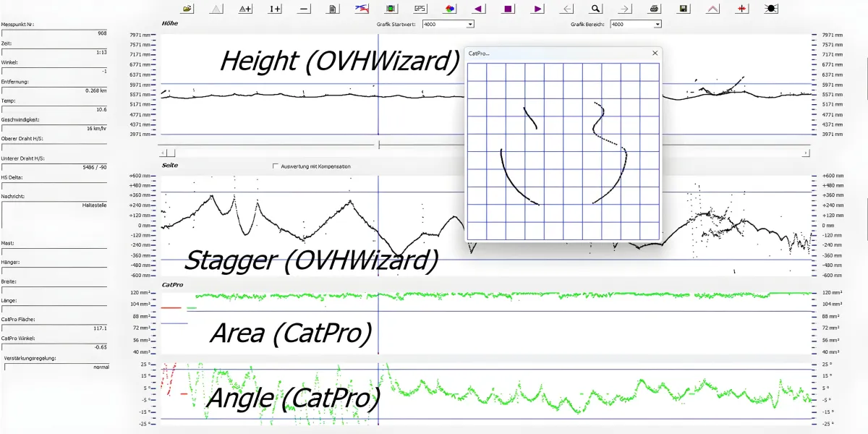
Task: Click the GPS toolbar button
Action: (420, 9)
